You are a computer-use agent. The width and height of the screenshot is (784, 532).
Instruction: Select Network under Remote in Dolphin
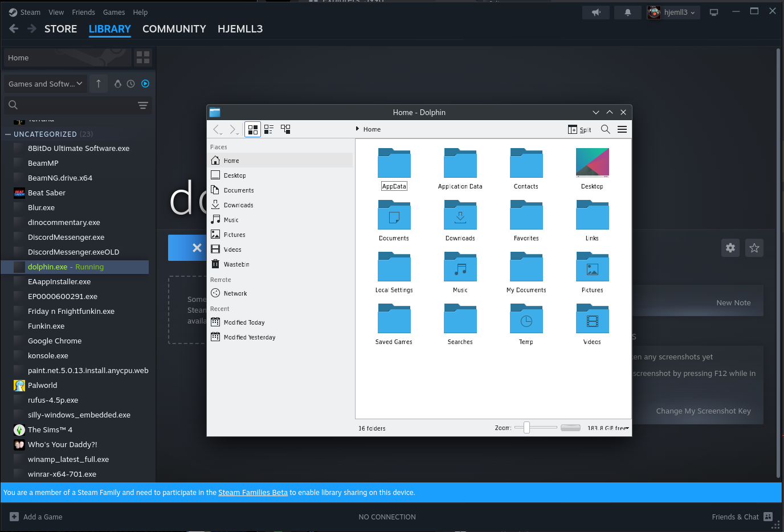(281, 293)
